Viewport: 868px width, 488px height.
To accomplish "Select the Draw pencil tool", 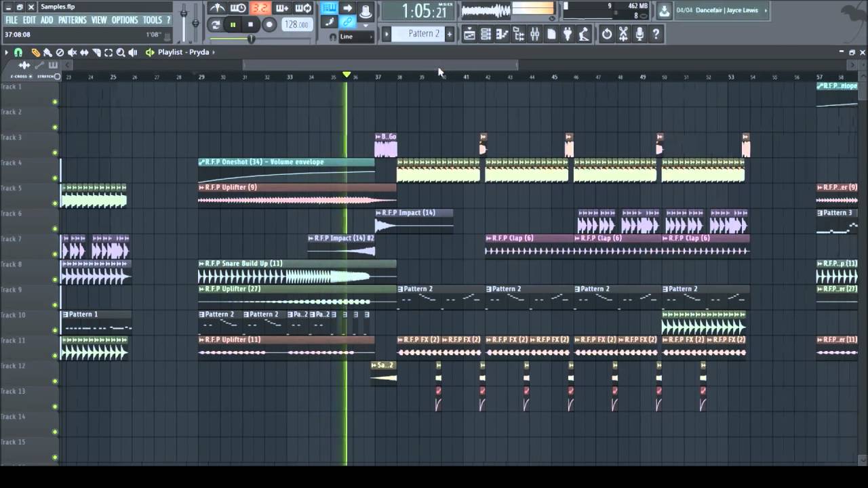I will pyautogui.click(x=35, y=52).
